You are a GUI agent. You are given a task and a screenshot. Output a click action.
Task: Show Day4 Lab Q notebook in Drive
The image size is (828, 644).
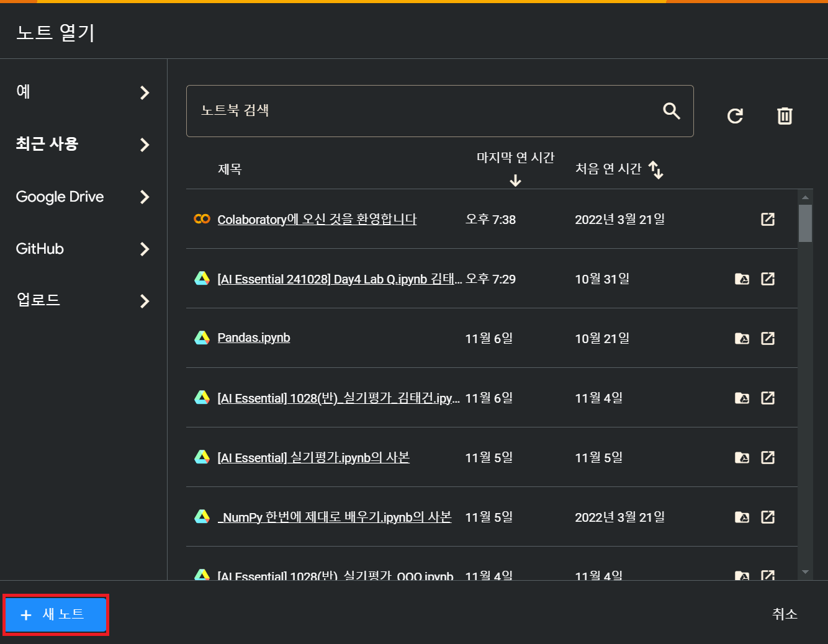click(742, 279)
